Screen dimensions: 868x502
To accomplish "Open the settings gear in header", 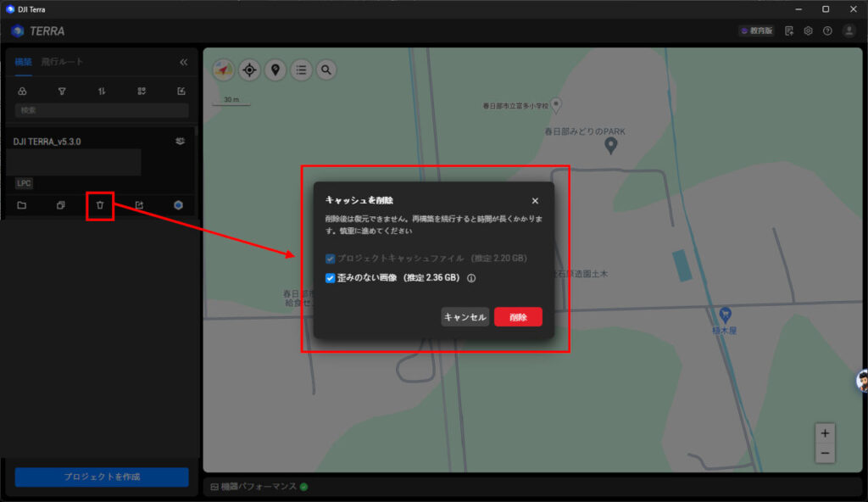I will [808, 31].
